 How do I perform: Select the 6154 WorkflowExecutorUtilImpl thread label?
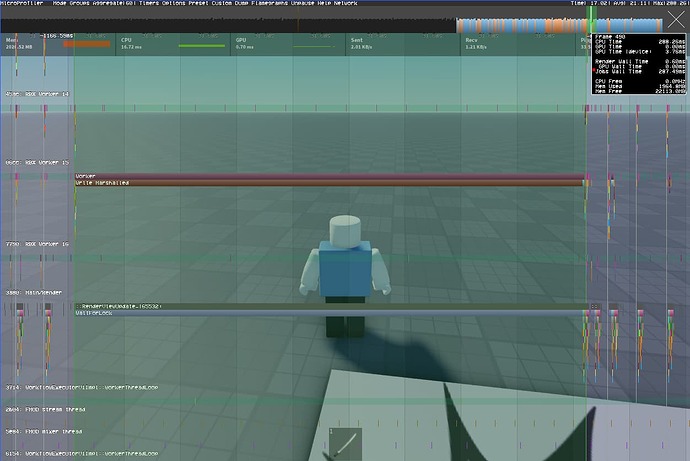coord(82,454)
